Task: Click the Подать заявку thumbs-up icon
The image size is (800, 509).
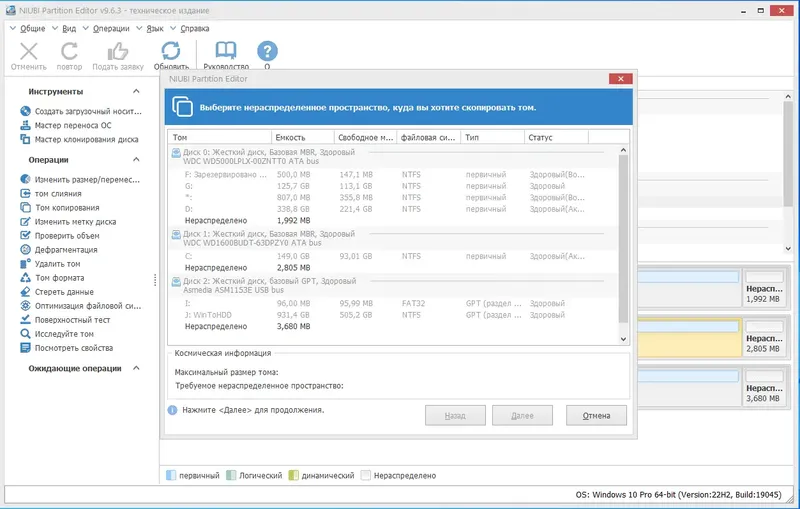Action: (118, 51)
